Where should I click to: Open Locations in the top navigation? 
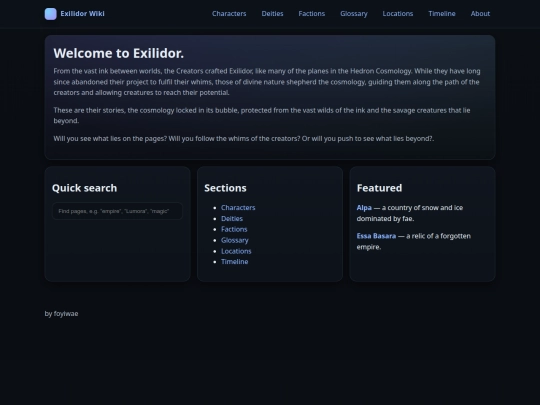point(398,14)
